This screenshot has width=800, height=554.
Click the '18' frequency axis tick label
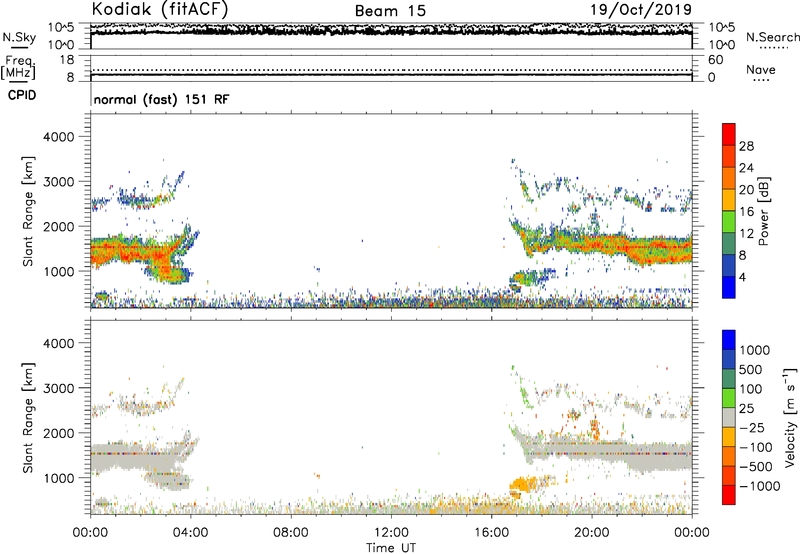click(67, 60)
